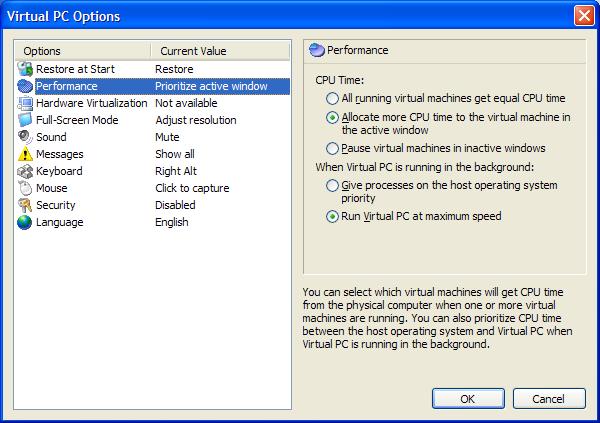The image size is (600, 423).
Task: Click the 'Adjust resolution' value
Action: point(196,120)
